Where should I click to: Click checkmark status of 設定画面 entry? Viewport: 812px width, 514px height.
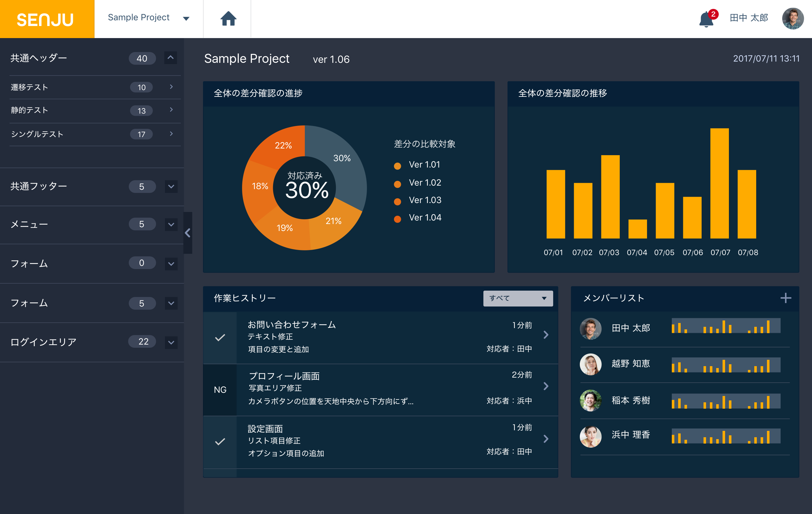coord(220,441)
